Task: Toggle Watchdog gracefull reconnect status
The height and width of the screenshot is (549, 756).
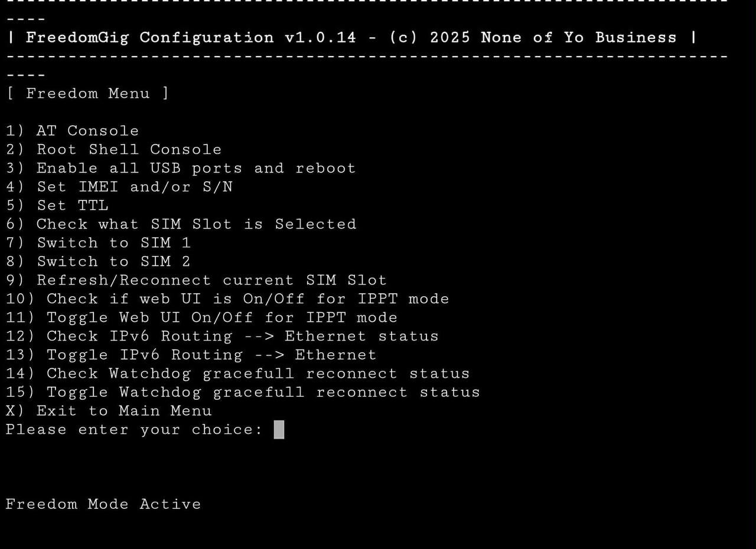Action: click(243, 393)
